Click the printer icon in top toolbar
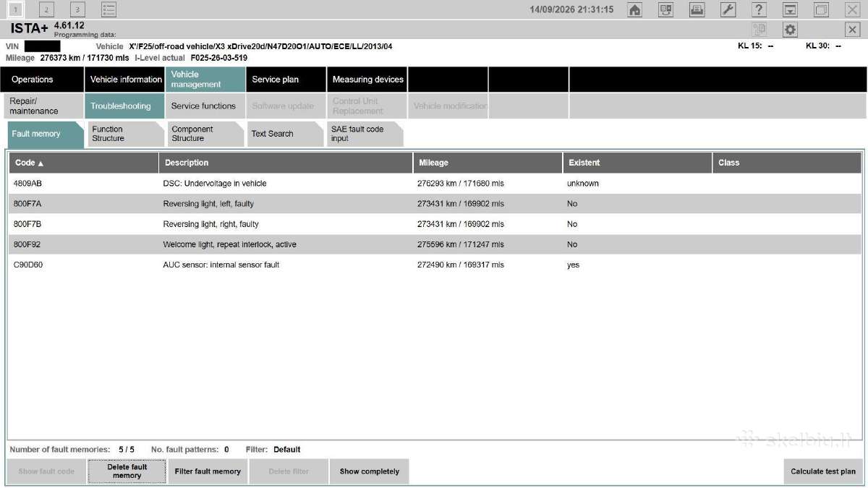868x488 pixels. point(697,9)
